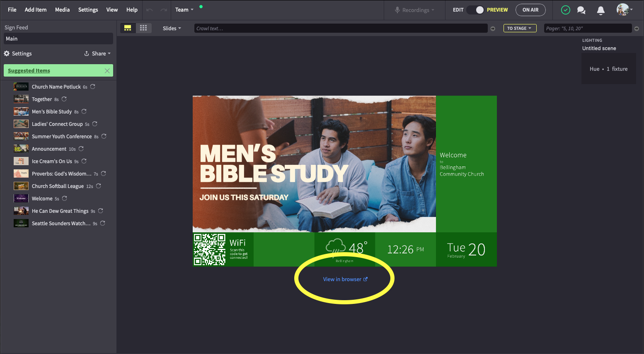
Task: Select the Ladies' Connect Group item
Action: coord(57,124)
